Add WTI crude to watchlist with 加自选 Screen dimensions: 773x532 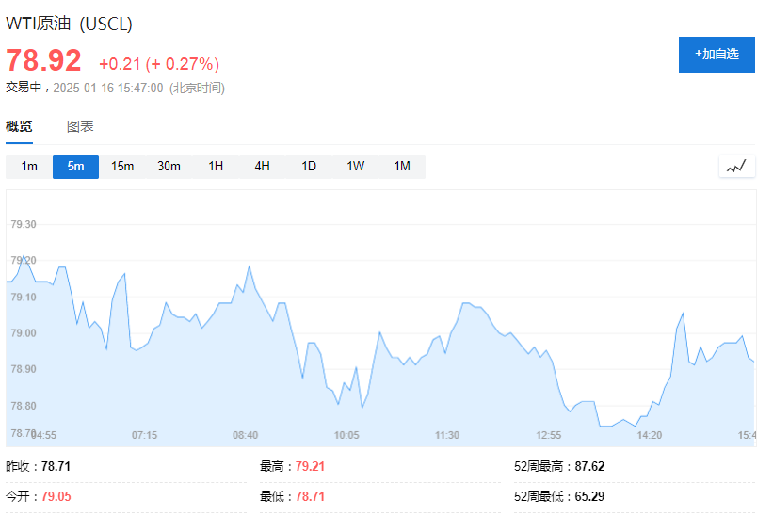[x=717, y=55]
